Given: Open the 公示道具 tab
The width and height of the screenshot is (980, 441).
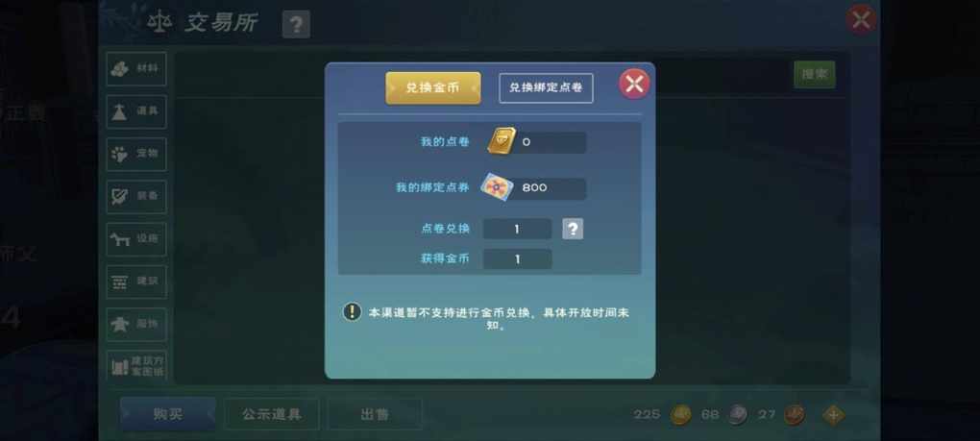Looking at the screenshot, I should click(272, 414).
